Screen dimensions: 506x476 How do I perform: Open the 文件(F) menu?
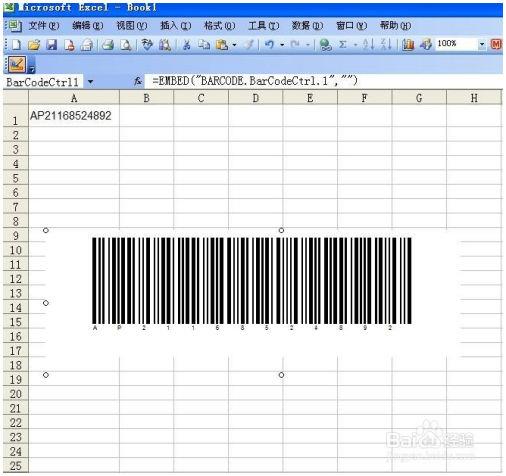[x=43, y=26]
